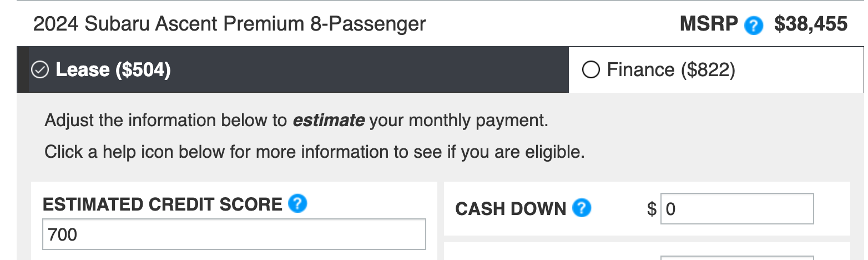
Task: Switch to the Finance ($822) tab
Action: [716, 69]
